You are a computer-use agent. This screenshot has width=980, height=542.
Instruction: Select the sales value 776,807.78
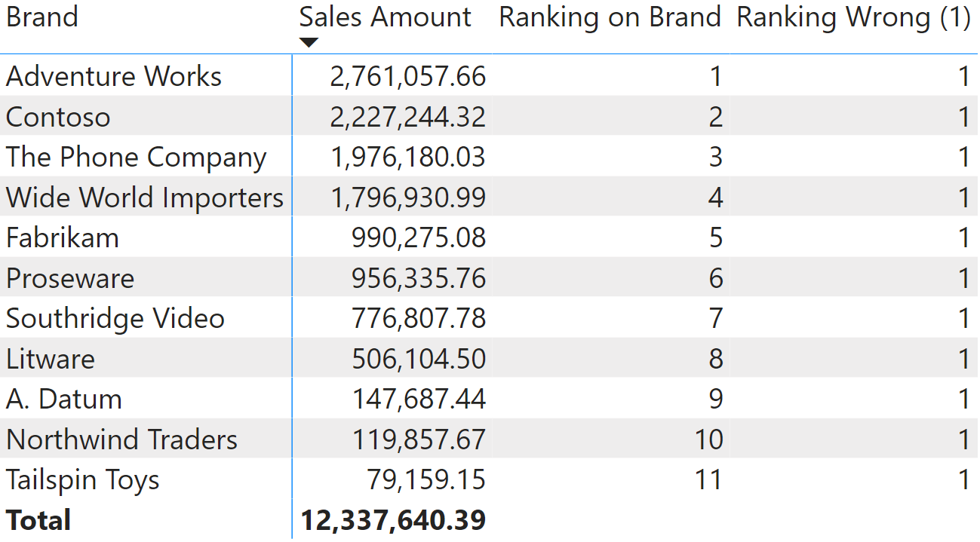point(419,319)
